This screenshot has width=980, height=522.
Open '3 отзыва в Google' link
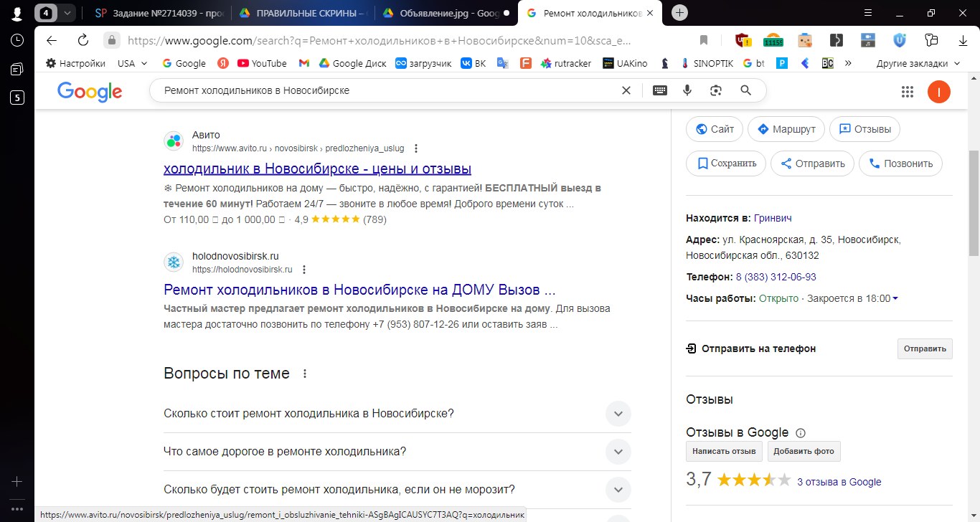[839, 482]
